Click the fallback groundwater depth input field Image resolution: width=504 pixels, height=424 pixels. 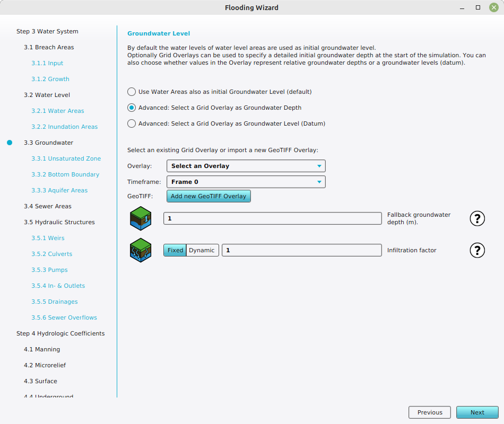pos(272,218)
